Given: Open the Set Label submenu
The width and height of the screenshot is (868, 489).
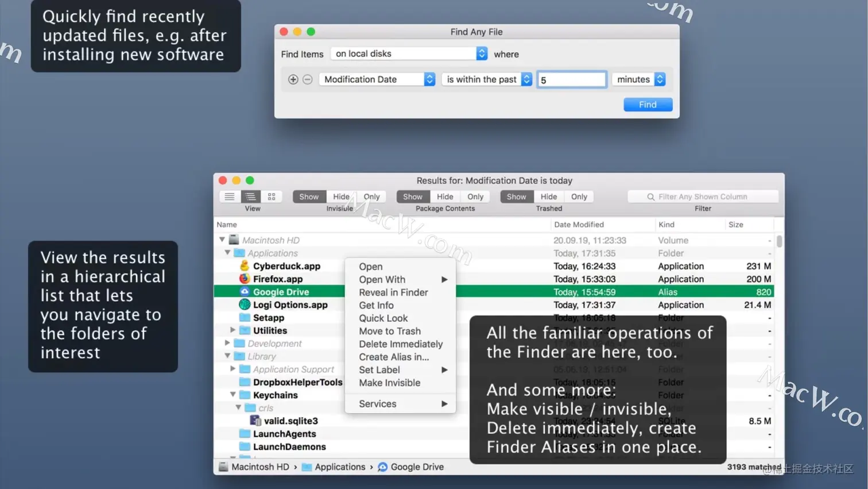Looking at the screenshot, I should [x=400, y=370].
